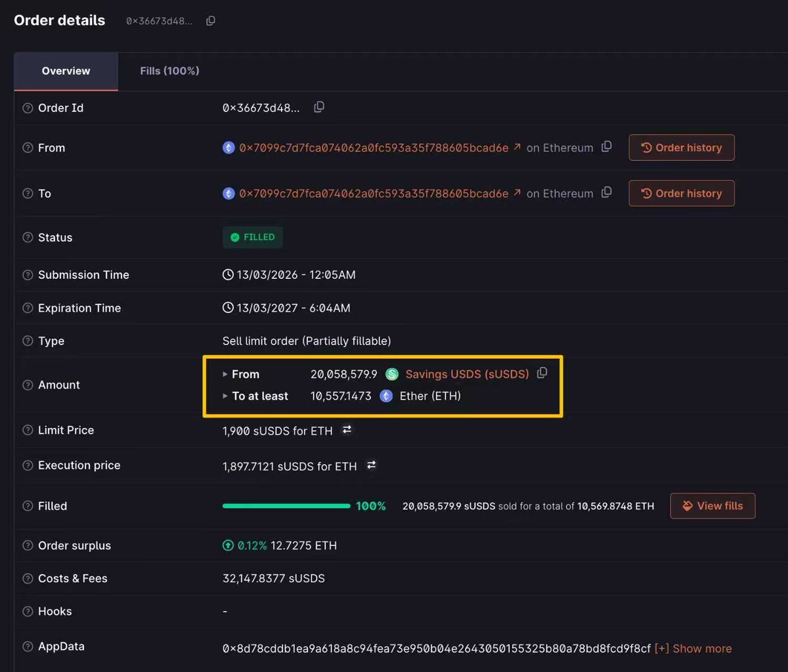Click the View fills button
Viewport: 788px width, 672px height.
point(712,506)
